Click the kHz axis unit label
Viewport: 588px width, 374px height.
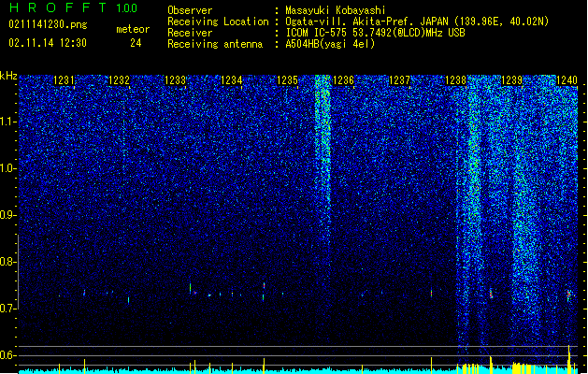click(x=8, y=76)
